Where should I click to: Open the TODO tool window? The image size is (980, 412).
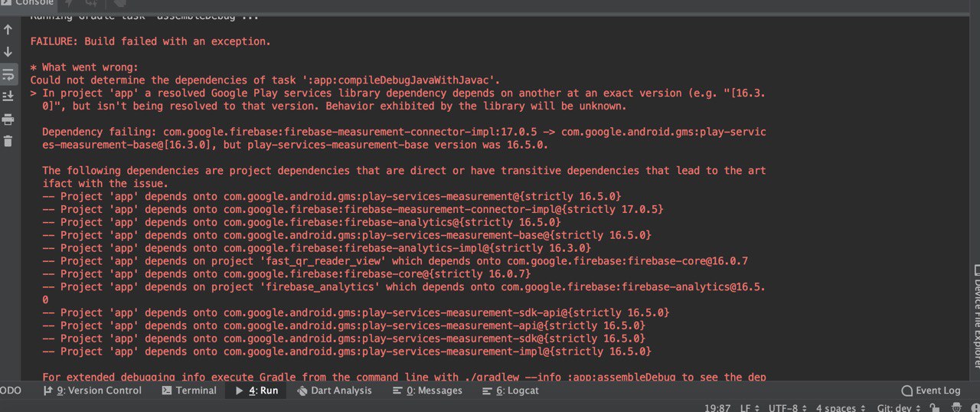(11, 391)
